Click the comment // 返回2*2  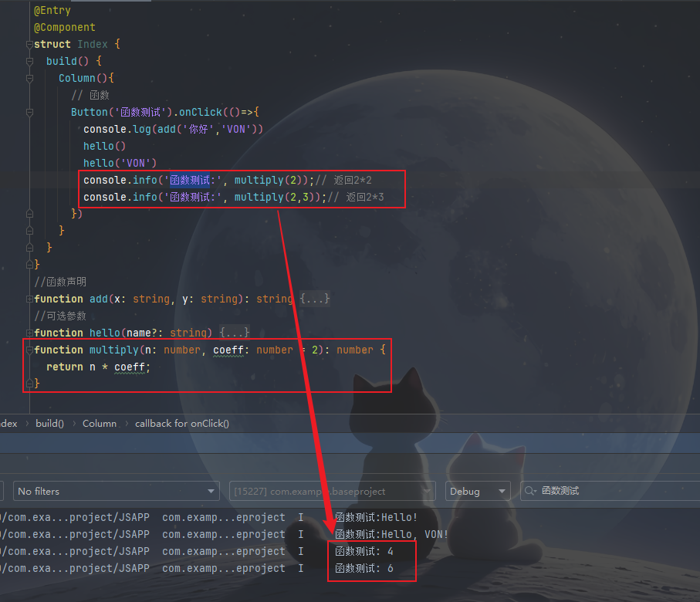tap(343, 180)
